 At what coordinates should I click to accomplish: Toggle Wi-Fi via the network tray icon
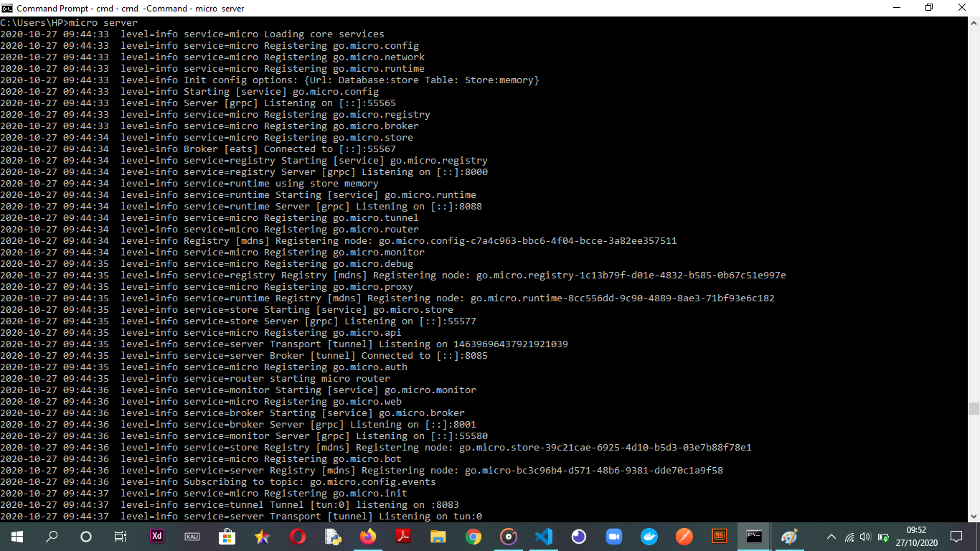[849, 537]
